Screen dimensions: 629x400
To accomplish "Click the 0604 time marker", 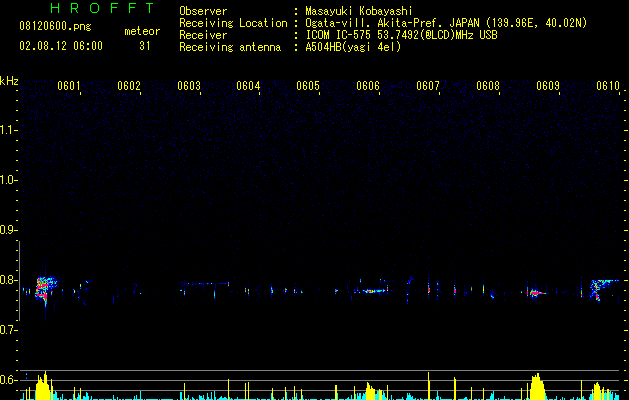I will pyautogui.click(x=248, y=86).
